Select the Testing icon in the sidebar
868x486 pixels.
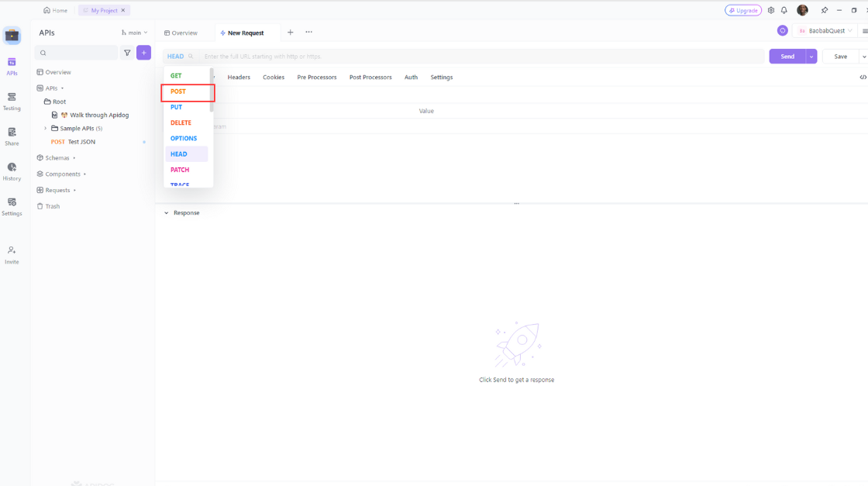tap(12, 102)
